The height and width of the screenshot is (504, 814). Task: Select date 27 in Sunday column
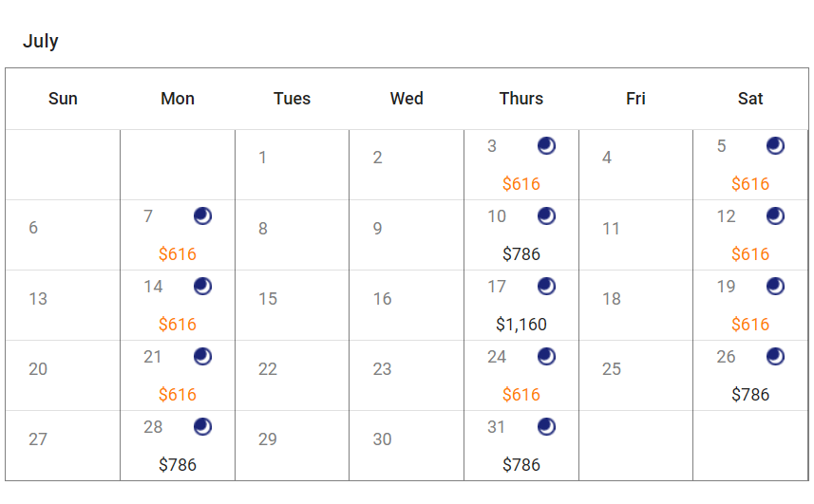(38, 439)
